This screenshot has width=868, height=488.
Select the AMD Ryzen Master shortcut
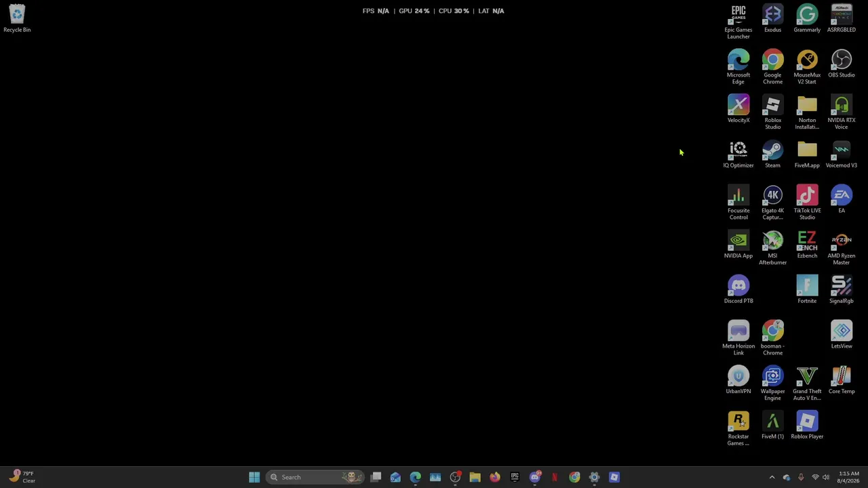tap(842, 248)
